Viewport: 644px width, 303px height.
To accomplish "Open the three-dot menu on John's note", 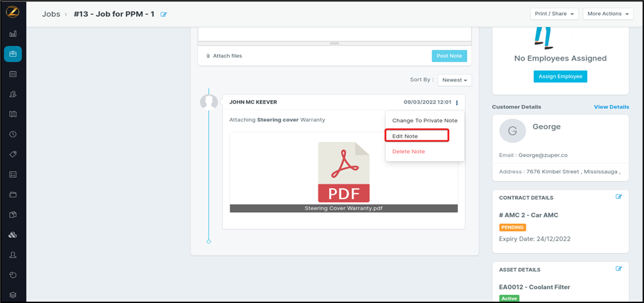I will click(x=457, y=102).
